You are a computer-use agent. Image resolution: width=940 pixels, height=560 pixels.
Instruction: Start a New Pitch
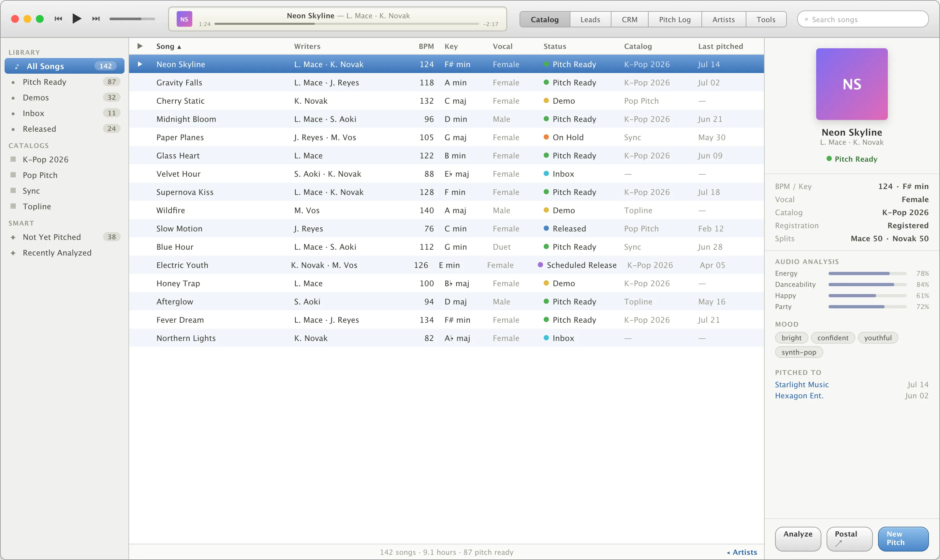tap(903, 538)
